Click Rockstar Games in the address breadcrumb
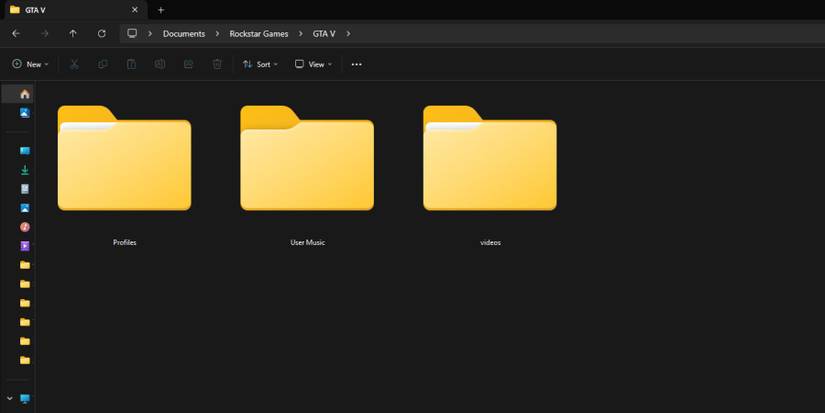Image resolution: width=825 pixels, height=413 pixels. point(259,33)
